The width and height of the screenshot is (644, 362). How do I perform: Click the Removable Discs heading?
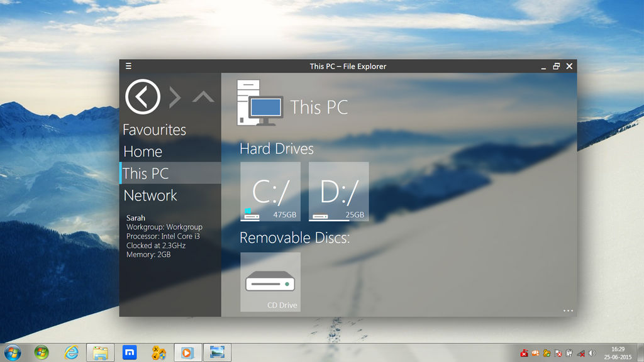click(x=294, y=238)
